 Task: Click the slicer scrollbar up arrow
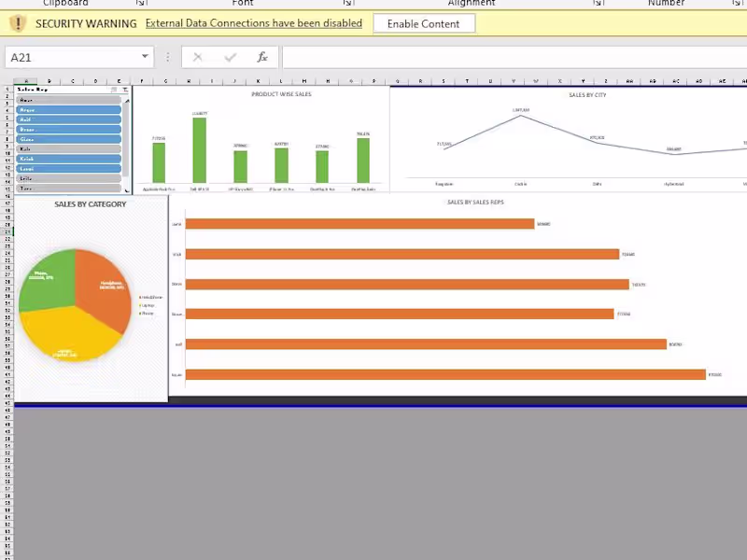[x=127, y=101]
